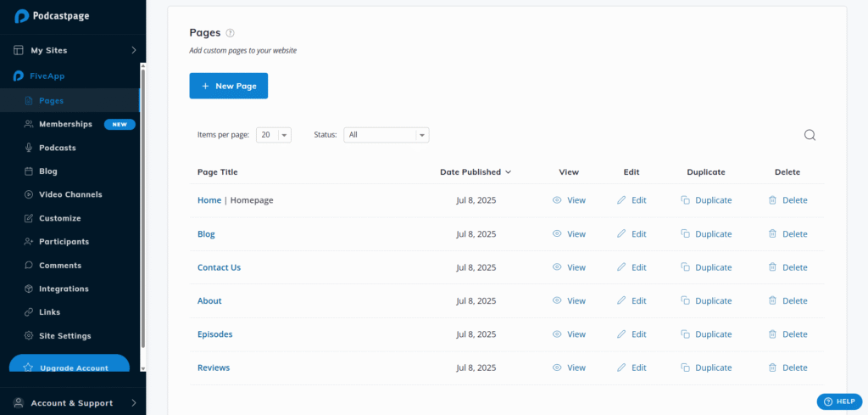This screenshot has height=415, width=868.
Task: Open Video Channels section label
Action: click(x=71, y=194)
